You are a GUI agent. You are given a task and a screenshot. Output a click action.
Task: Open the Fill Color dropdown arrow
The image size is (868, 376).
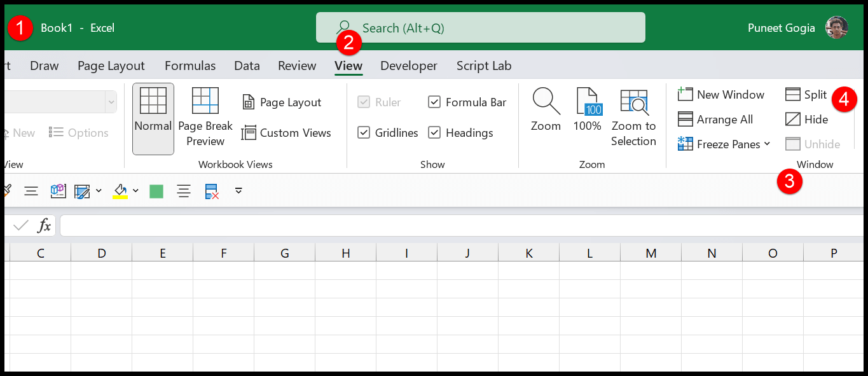pos(135,191)
